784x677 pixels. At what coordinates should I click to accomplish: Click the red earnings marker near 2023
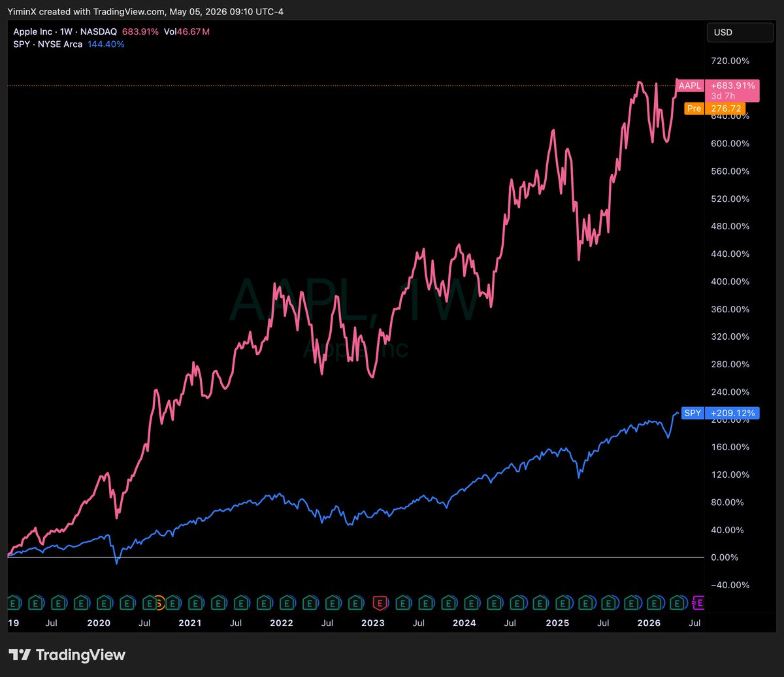pos(378,602)
